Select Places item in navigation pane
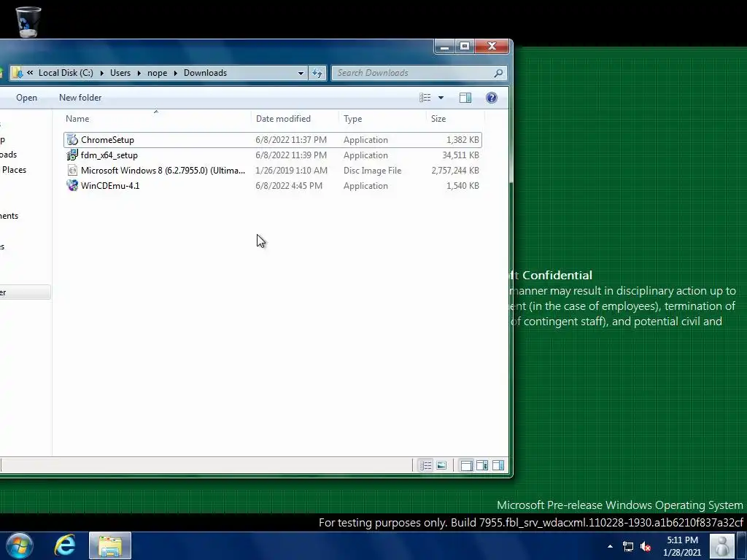This screenshot has width=747, height=560. click(x=13, y=169)
